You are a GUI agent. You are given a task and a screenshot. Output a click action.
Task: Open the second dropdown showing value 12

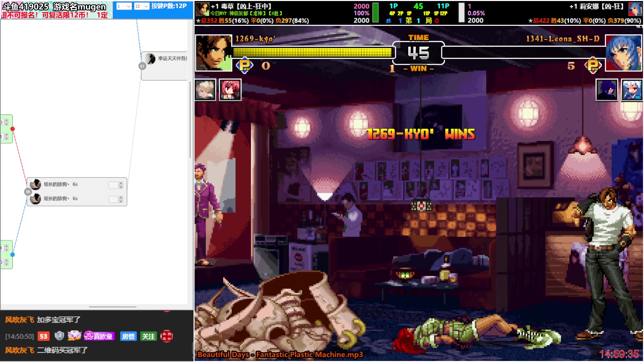(x=141, y=6)
